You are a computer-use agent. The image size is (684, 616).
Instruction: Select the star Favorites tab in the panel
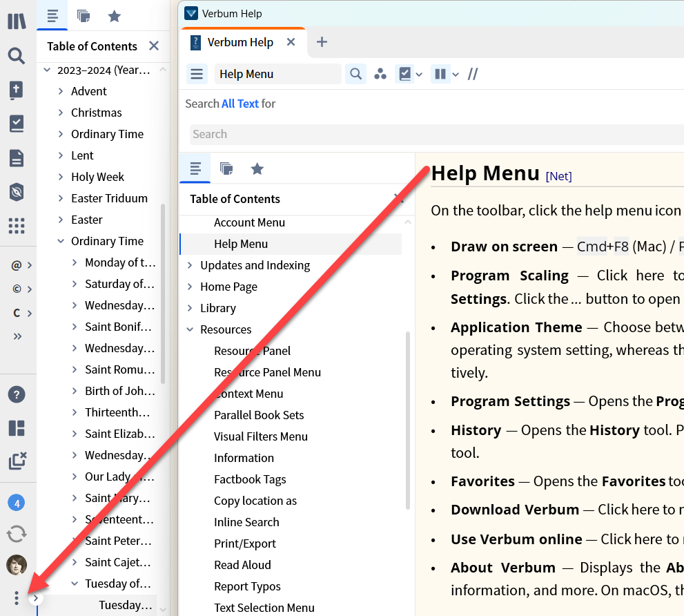pyautogui.click(x=257, y=168)
